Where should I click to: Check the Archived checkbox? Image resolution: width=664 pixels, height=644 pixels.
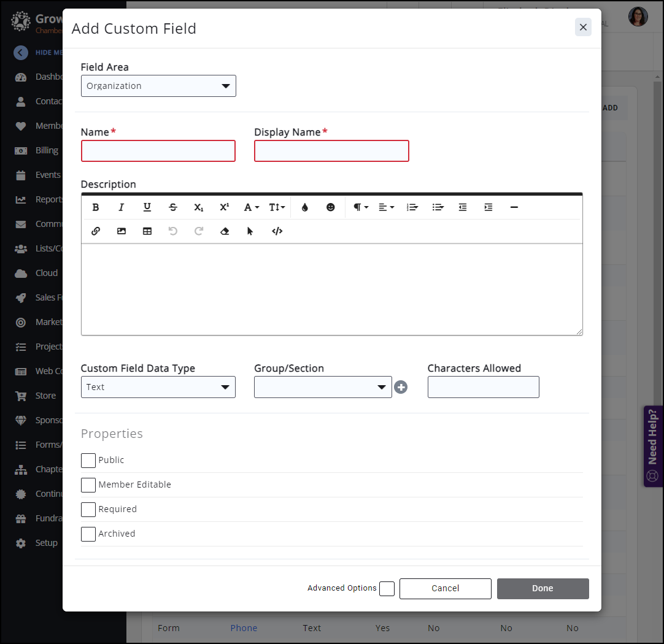[88, 534]
